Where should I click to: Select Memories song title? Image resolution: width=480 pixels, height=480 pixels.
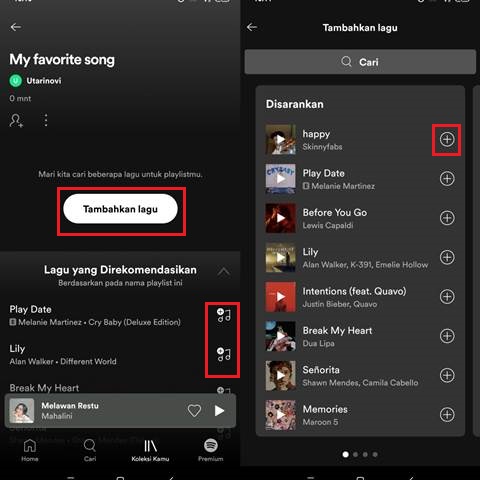tap(325, 409)
